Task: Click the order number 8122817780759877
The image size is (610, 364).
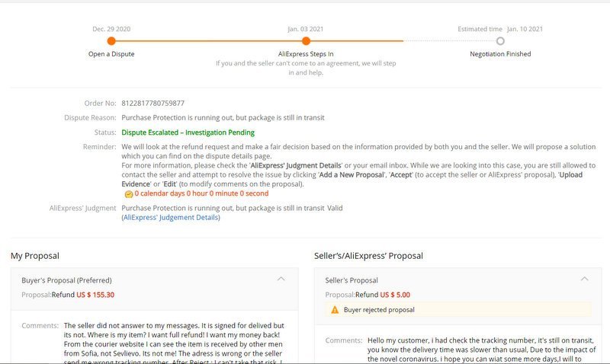Action: [152, 103]
